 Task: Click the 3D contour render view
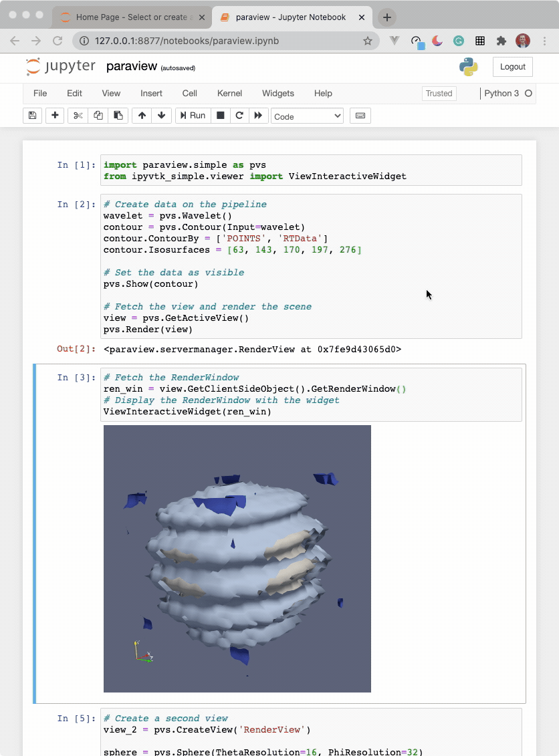tap(237, 559)
